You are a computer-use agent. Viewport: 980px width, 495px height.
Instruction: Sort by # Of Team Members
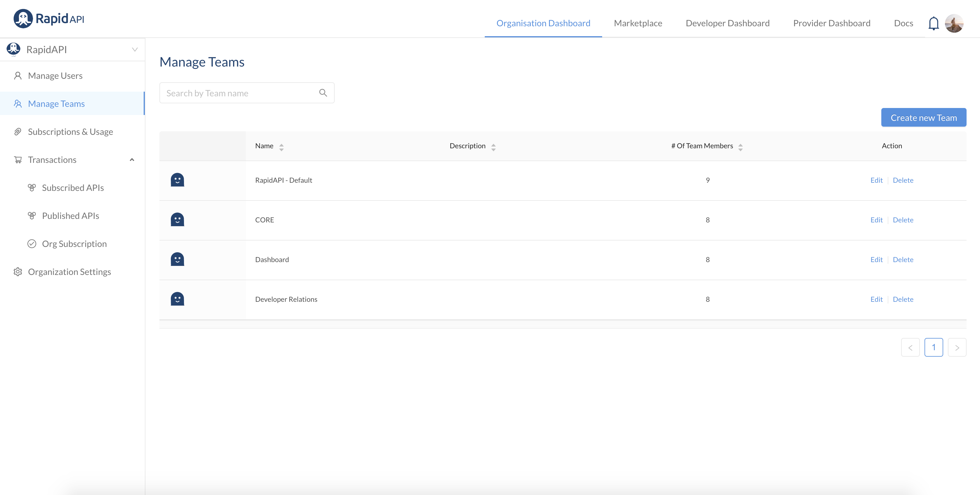pyautogui.click(x=740, y=147)
